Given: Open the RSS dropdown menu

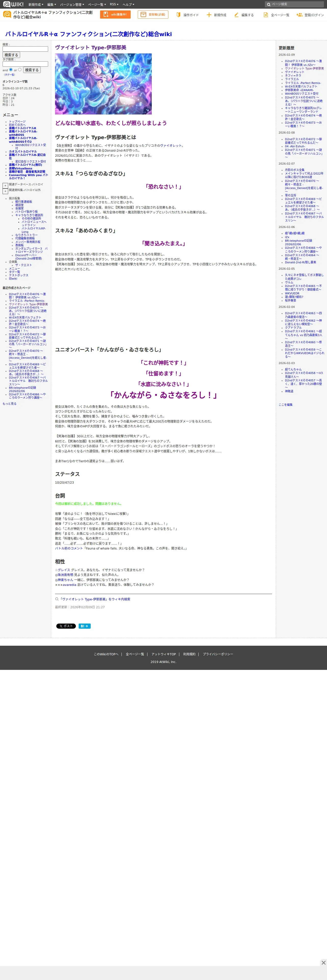Looking at the screenshot, I should [x=114, y=5].
